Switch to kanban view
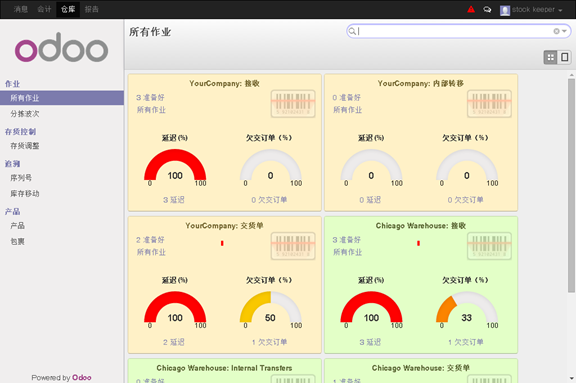This screenshot has width=576, height=383. (x=550, y=57)
